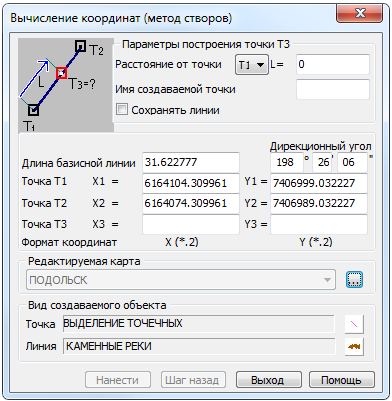Open the T1 point selector dropdown

pyautogui.click(x=252, y=64)
